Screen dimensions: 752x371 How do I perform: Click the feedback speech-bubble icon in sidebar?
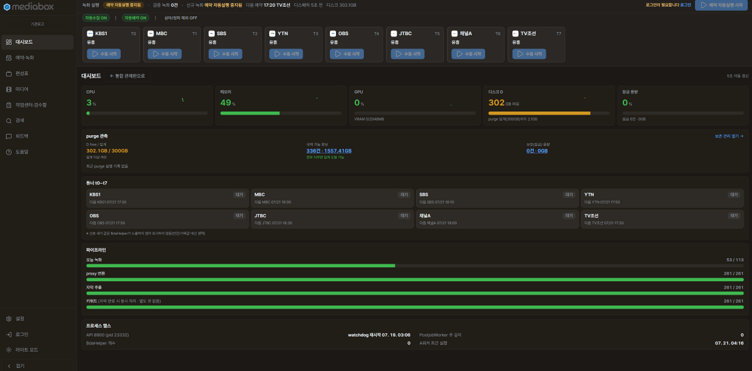click(9, 136)
